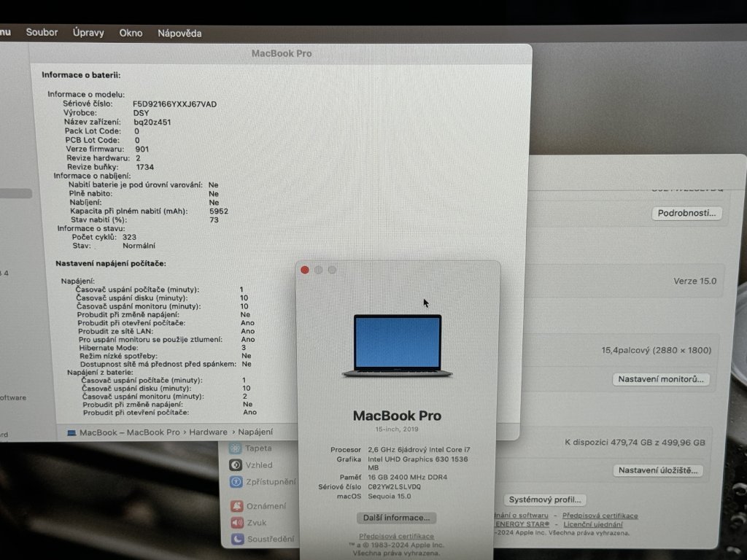Select battery state Normální

(139, 246)
